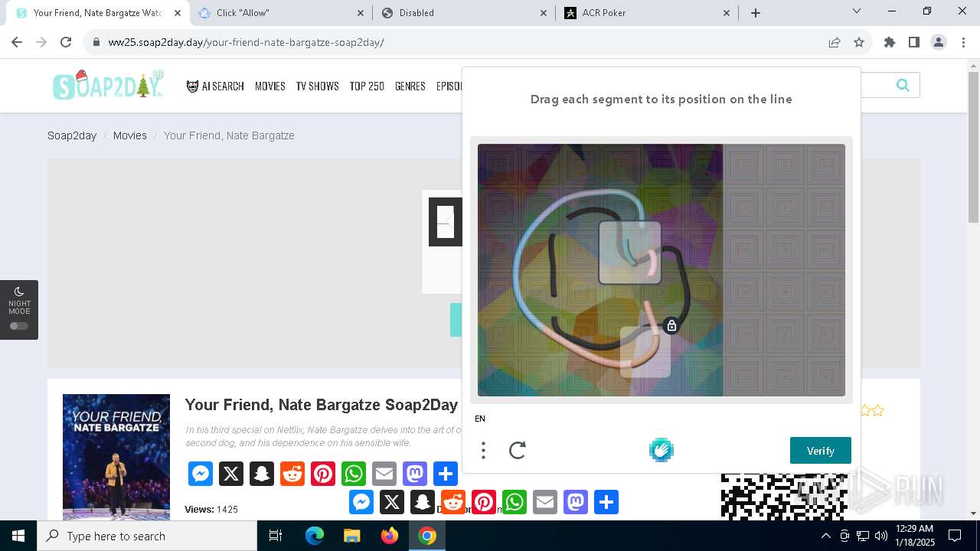Open the Movies menu
980x551 pixels.
coord(270,86)
